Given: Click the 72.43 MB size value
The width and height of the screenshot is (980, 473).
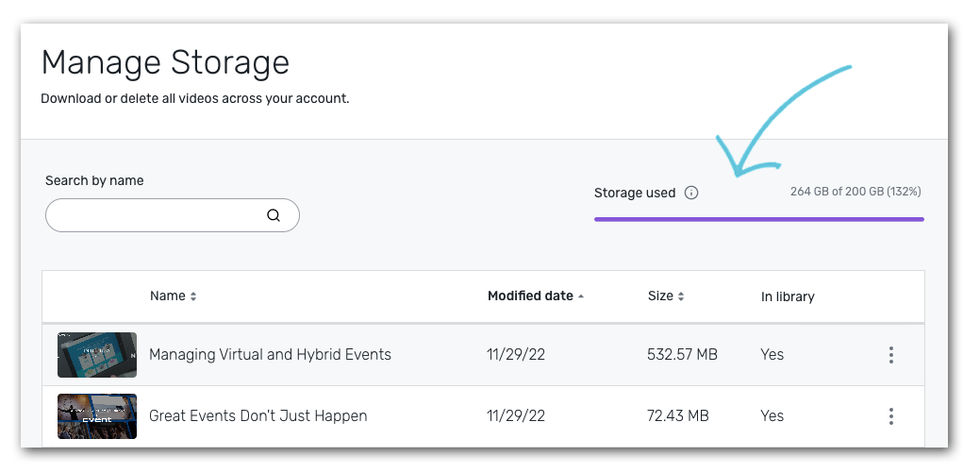Looking at the screenshot, I should (x=678, y=416).
